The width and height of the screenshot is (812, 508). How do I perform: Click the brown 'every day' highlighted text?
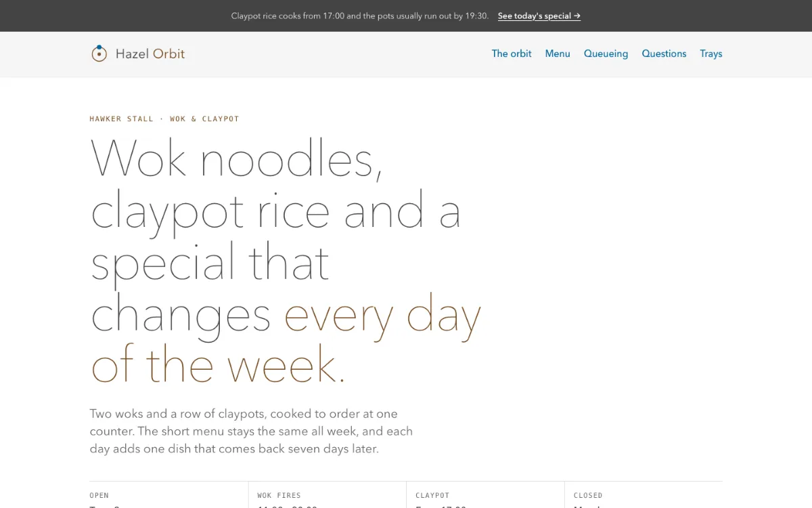[x=382, y=316]
